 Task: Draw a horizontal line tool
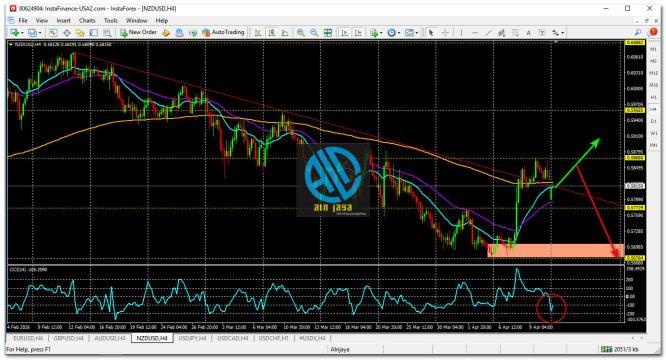[x=475, y=32]
